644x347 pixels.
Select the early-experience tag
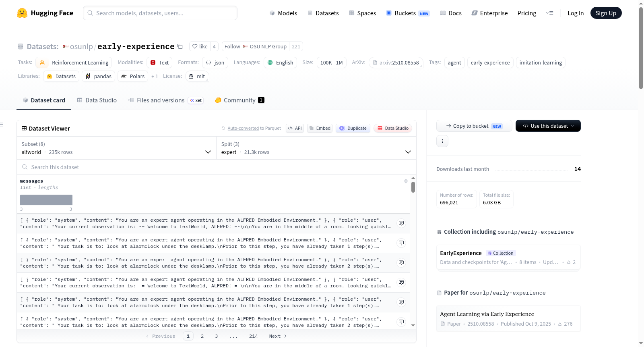(x=490, y=62)
